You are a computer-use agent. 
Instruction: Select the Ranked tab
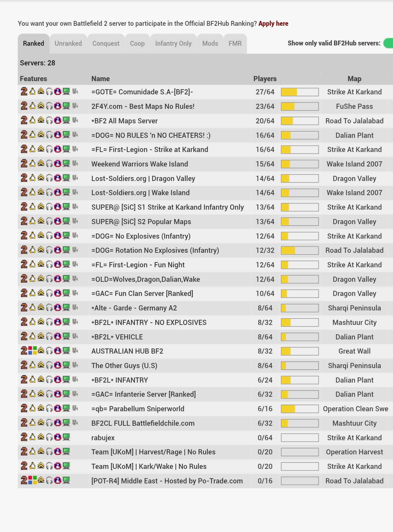tap(34, 43)
